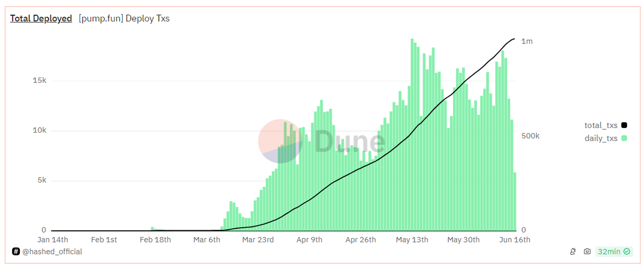Click the 500k right-axis label
Screen dimensions: 644x268
tap(530, 136)
